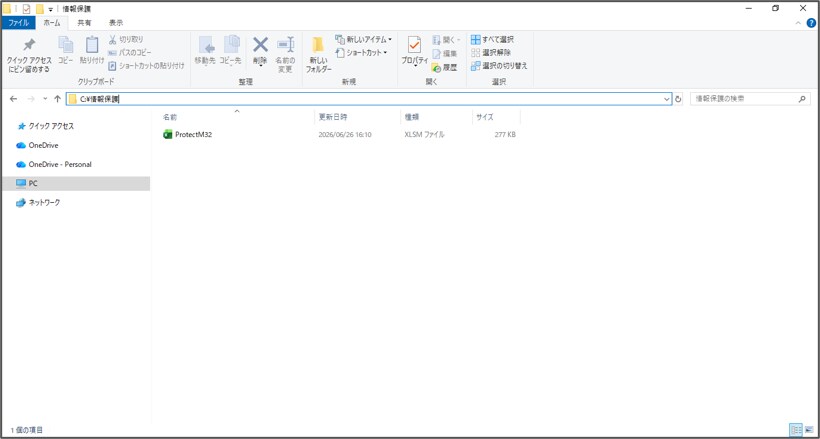Switch to the Home ribbon tab
The image size is (820, 439).
pos(52,22)
